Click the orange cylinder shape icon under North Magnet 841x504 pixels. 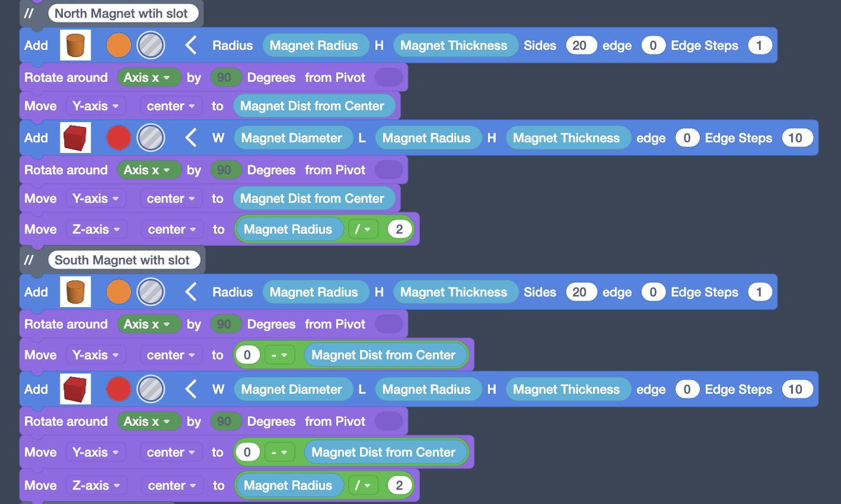[75, 45]
